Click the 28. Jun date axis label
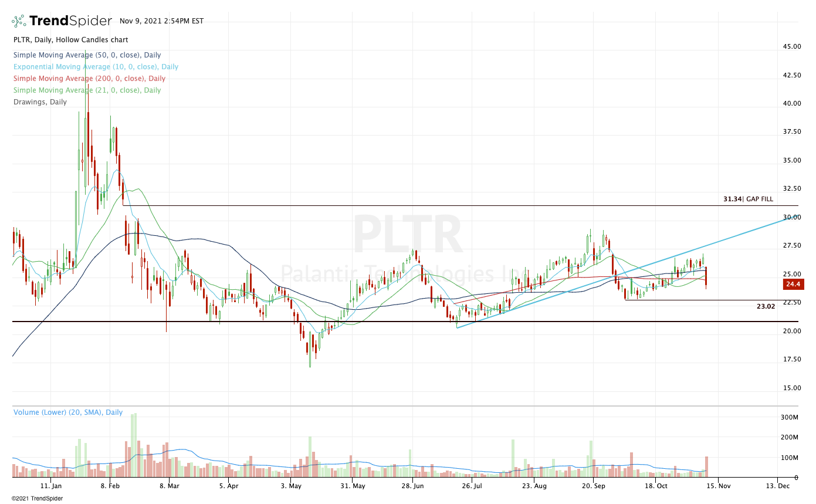Image resolution: width=816 pixels, height=504 pixels. click(x=412, y=486)
